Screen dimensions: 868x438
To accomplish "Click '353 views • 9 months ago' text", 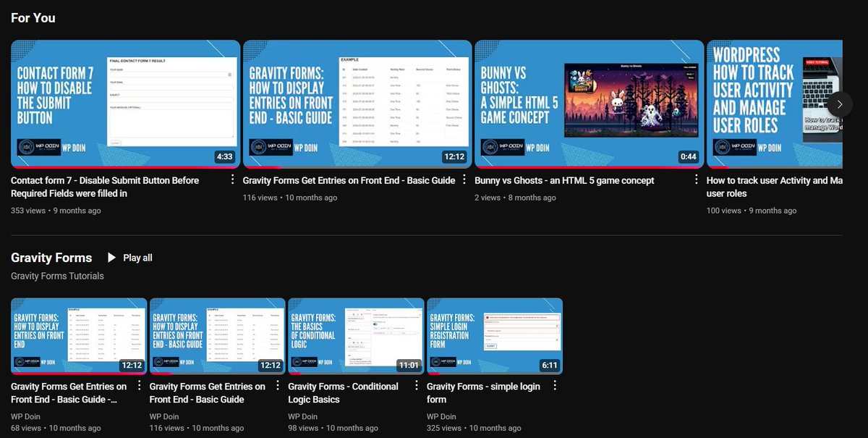I will point(56,211).
